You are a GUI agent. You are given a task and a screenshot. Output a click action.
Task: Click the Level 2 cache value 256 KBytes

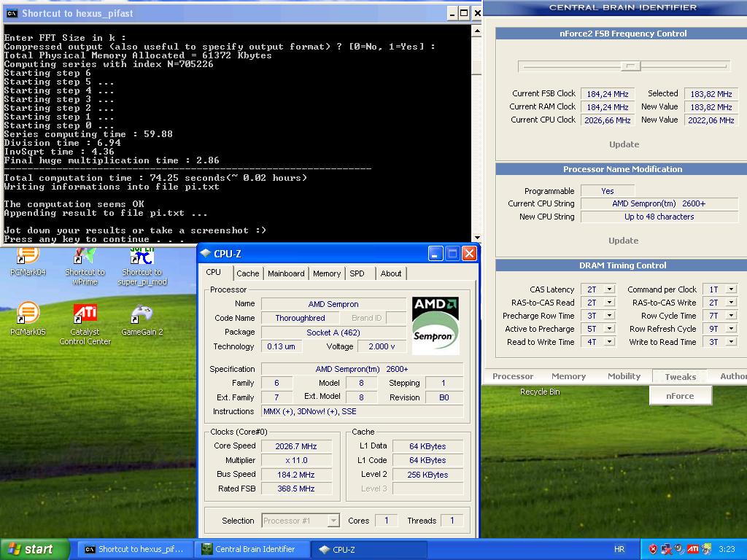point(427,475)
